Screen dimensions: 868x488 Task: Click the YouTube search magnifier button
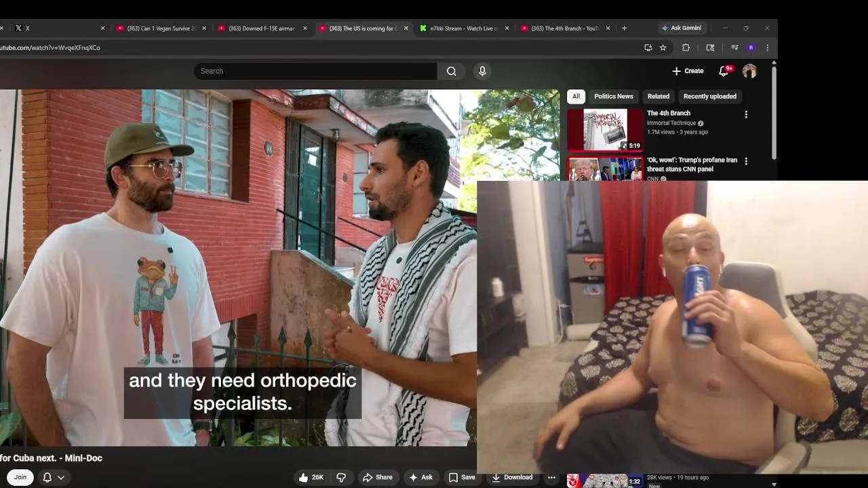tap(452, 71)
